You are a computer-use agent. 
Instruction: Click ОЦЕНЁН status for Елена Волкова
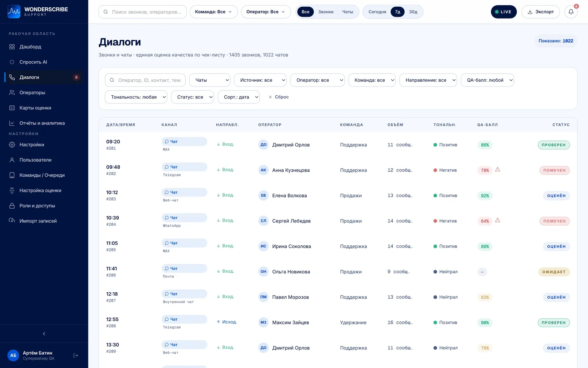(x=556, y=196)
